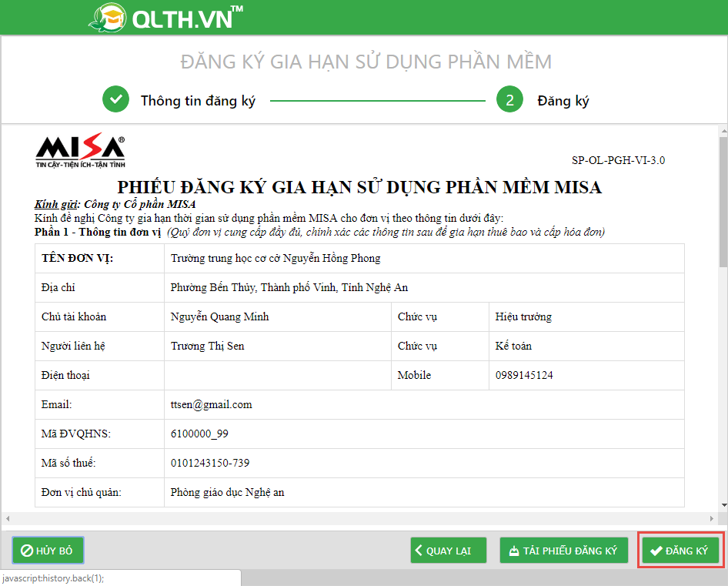Click heading PHIẾU ĐĂNG KÝ GIA HẠN SỬ DỤNG PHẦN MỀM MISA
This screenshot has height=586, width=728.
[359, 187]
